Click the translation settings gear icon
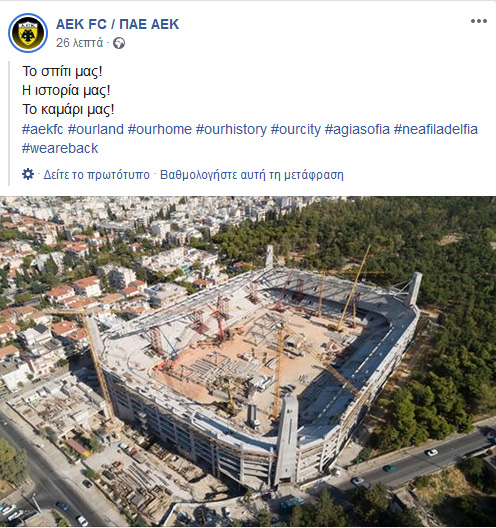496x528 pixels. 28,174
